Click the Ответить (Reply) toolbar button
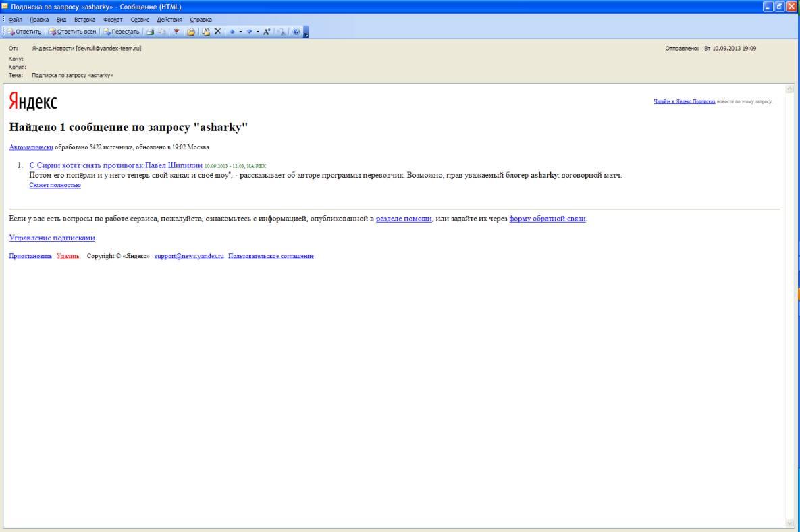 coord(24,32)
